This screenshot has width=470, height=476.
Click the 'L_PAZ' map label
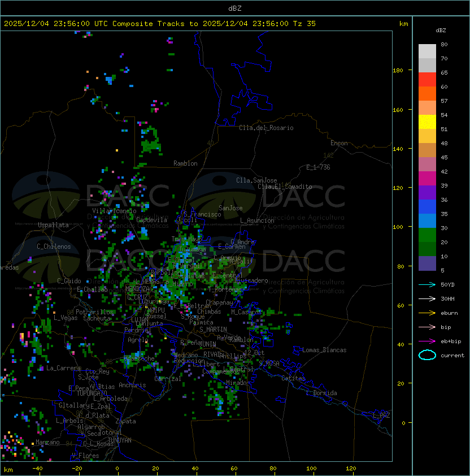tap(381, 415)
